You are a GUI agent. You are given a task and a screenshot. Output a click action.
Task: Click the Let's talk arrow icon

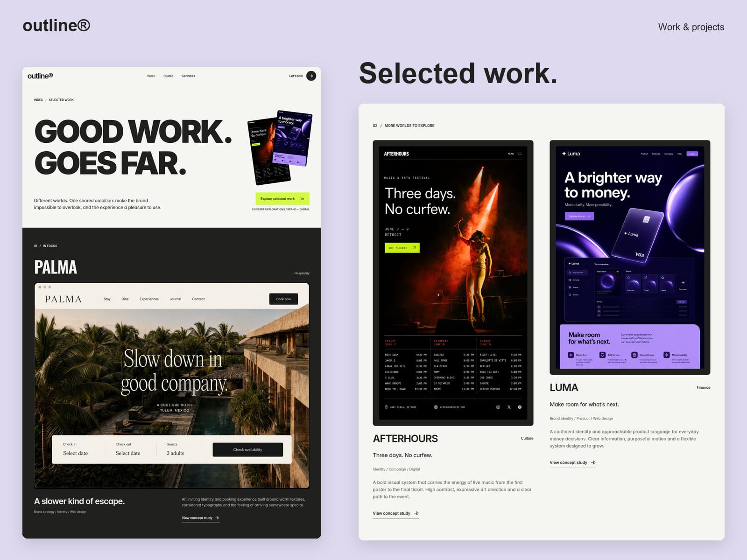311,76
